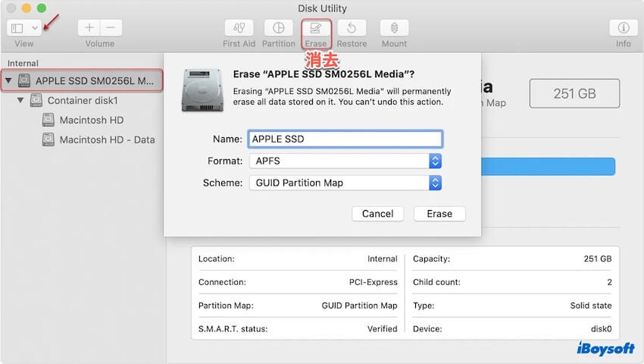
Task: Add a volume with the plus button
Action: (x=89, y=28)
